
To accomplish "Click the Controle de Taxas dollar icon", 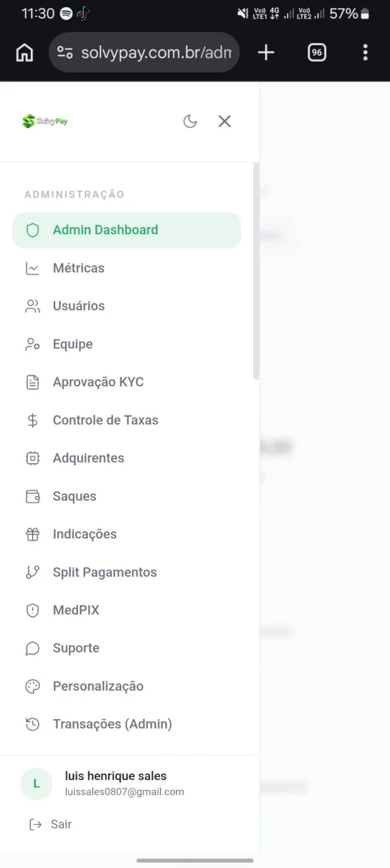I will 32,420.
